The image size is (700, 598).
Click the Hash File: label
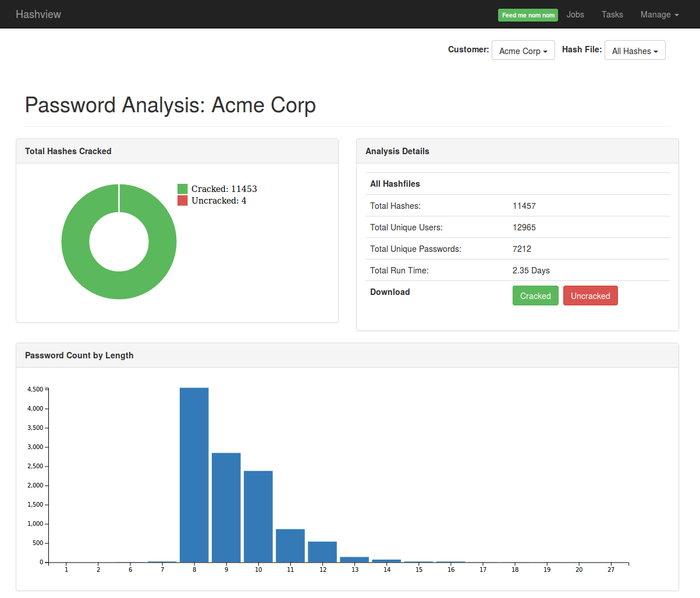click(x=582, y=49)
